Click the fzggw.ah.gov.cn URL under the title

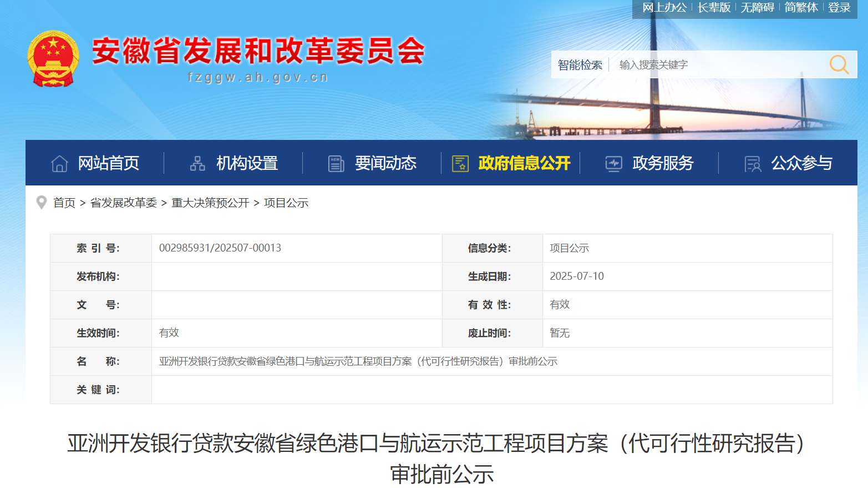[258, 77]
